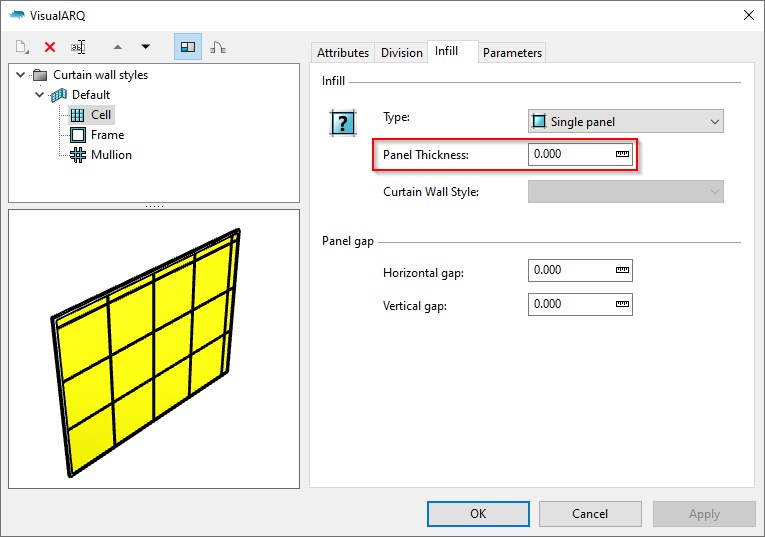This screenshot has width=765, height=537.
Task: Move item up with the up arrow
Action: 118,47
